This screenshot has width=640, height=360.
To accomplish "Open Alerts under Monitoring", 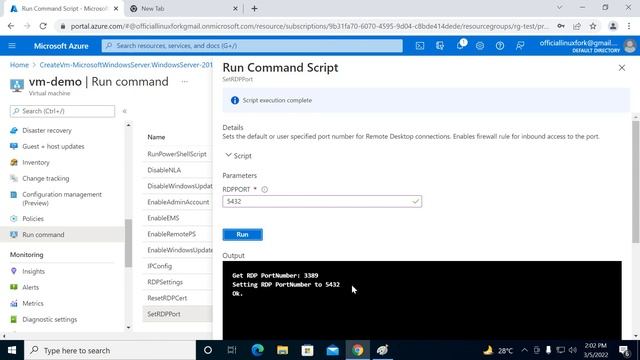I will (31, 287).
